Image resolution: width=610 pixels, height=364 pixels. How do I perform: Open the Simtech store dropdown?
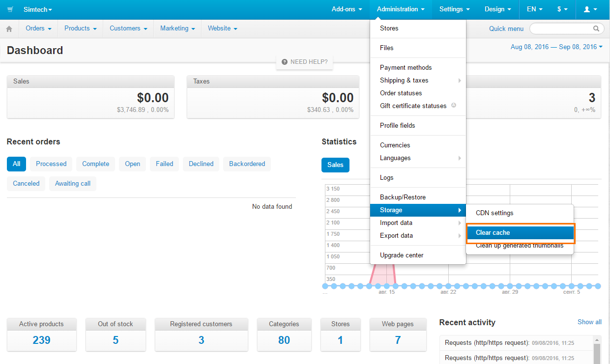tap(38, 9)
